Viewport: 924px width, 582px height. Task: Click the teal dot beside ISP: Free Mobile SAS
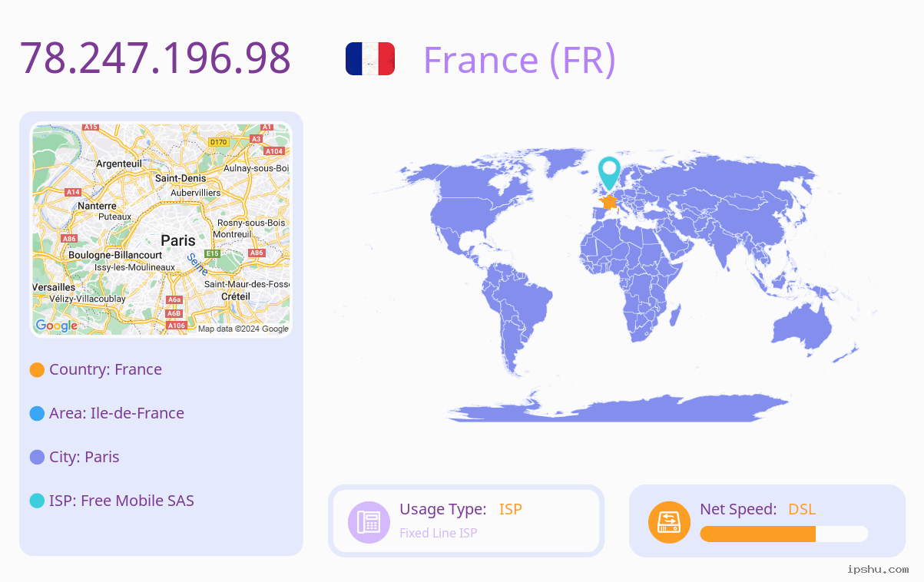[37, 501]
